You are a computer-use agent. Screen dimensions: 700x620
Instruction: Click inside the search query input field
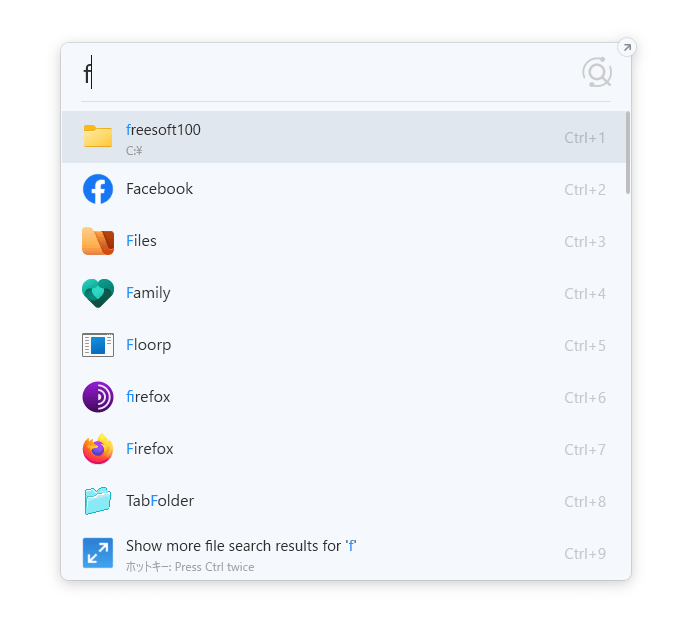click(x=328, y=72)
